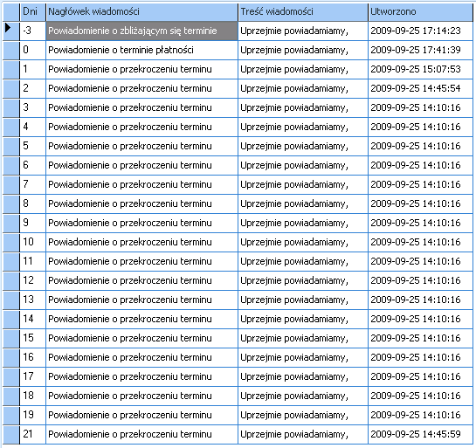476x448 pixels.
Task: Click the Dni cell with value 16
Action: (33, 357)
